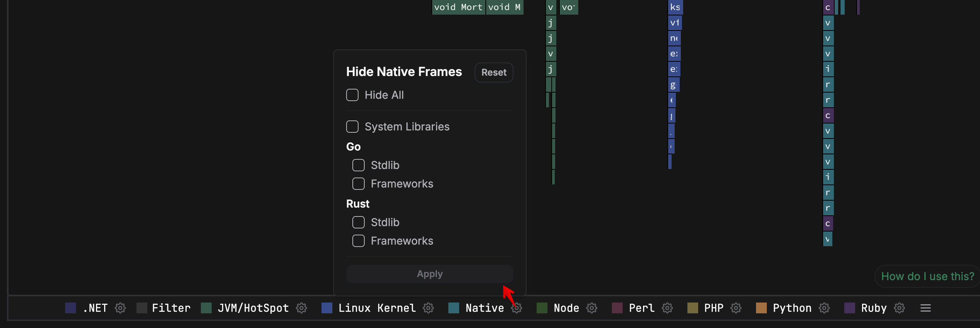Open Ruby frame settings gear
980x328 pixels.
[x=899, y=308]
